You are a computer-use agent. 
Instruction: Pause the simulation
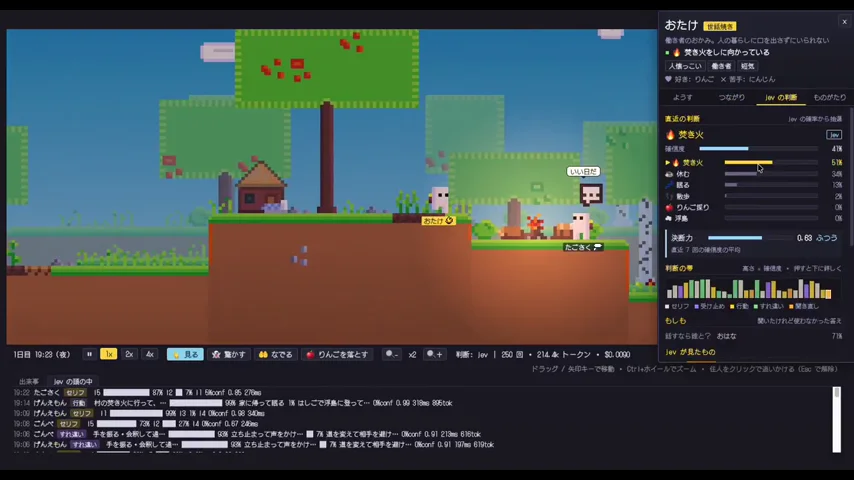pyautogui.click(x=89, y=354)
